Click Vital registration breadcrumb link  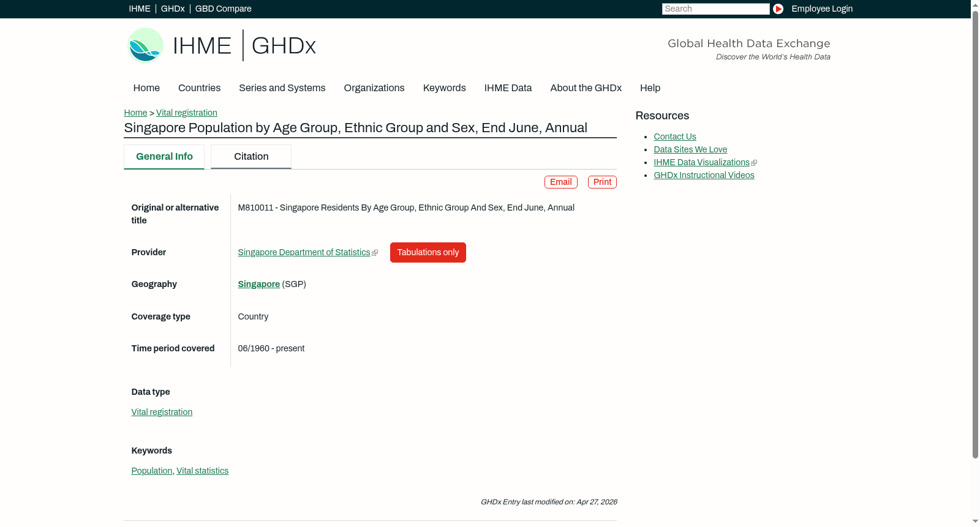[x=187, y=113]
